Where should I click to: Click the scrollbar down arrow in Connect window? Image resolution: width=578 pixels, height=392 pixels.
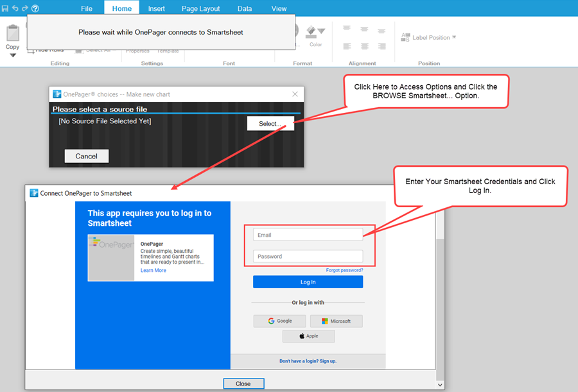tap(440, 385)
